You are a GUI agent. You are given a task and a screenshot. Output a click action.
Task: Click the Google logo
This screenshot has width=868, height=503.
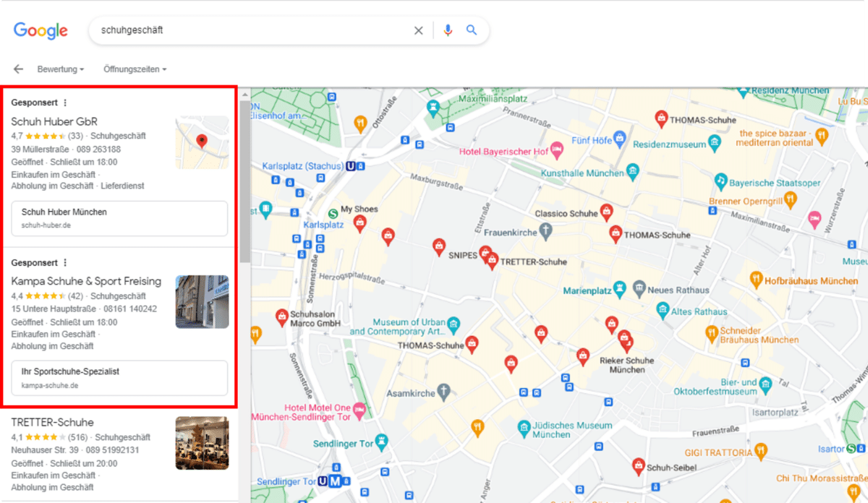(41, 30)
